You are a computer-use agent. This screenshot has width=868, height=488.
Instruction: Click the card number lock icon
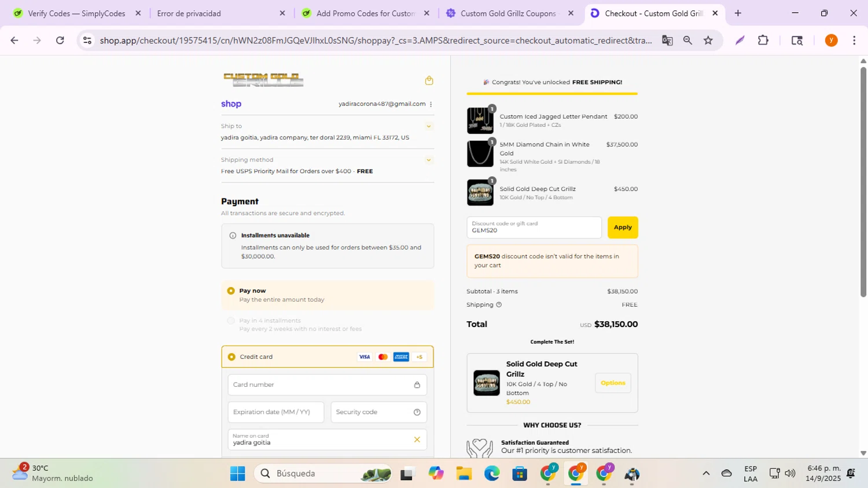417,385
